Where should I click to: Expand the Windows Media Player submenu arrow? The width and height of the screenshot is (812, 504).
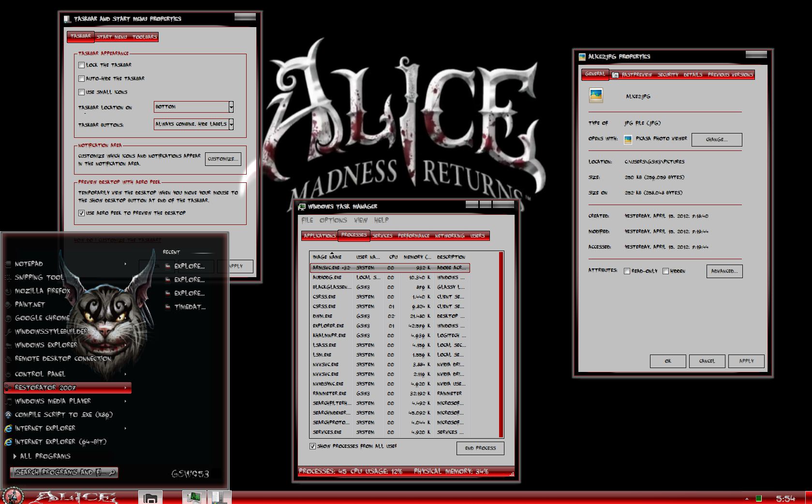125,401
